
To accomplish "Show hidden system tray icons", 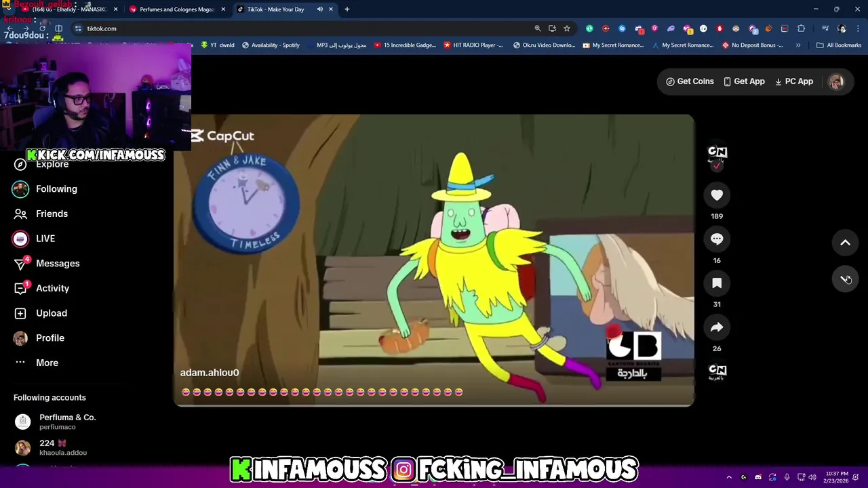I will (x=729, y=477).
